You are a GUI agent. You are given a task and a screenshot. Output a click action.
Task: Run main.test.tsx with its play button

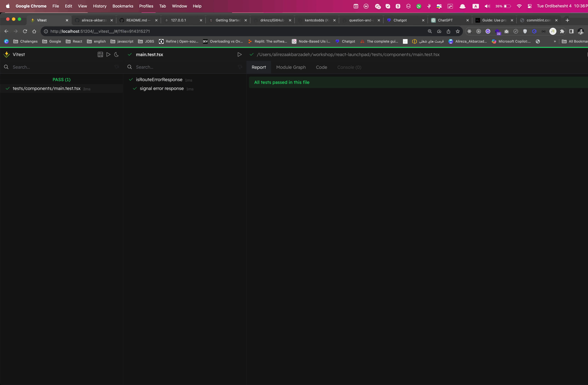coord(239,55)
